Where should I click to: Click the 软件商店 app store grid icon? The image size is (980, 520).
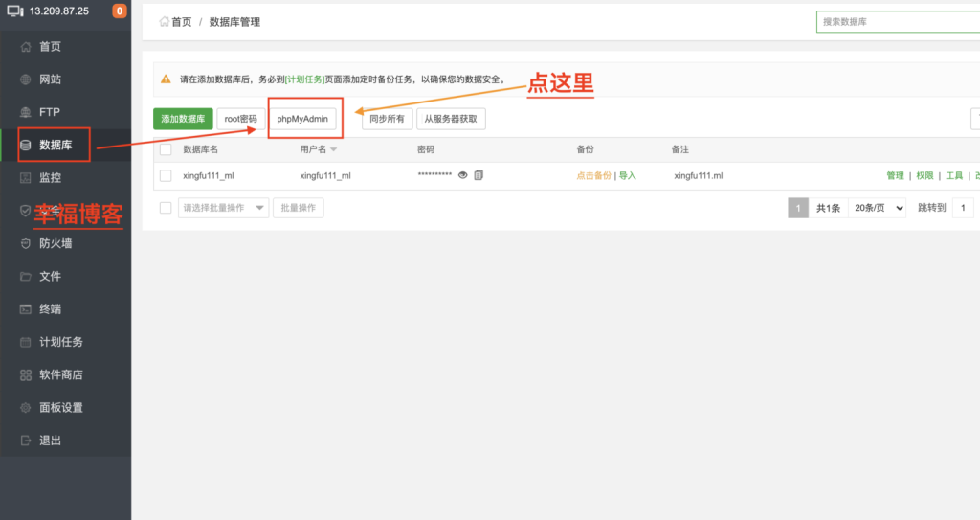tap(25, 374)
